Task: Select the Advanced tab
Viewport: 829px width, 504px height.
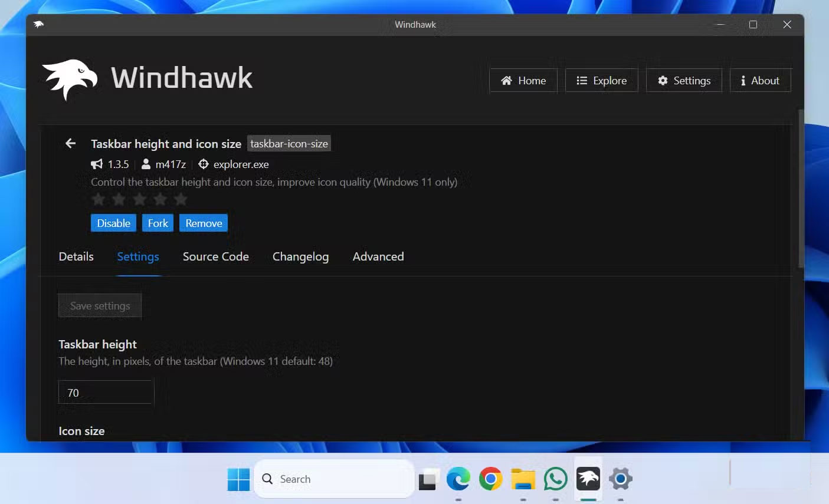Action: (378, 256)
